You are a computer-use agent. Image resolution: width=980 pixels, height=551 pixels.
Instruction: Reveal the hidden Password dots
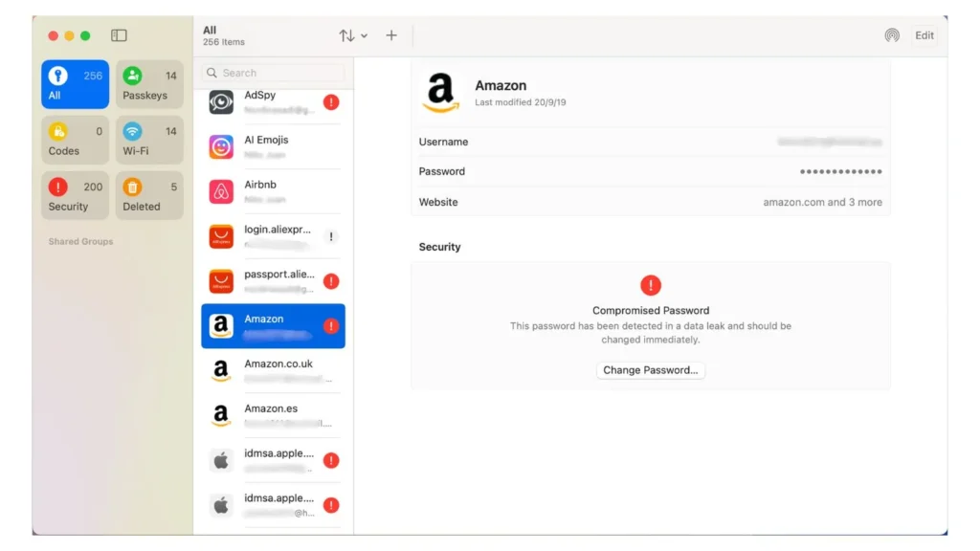click(840, 172)
